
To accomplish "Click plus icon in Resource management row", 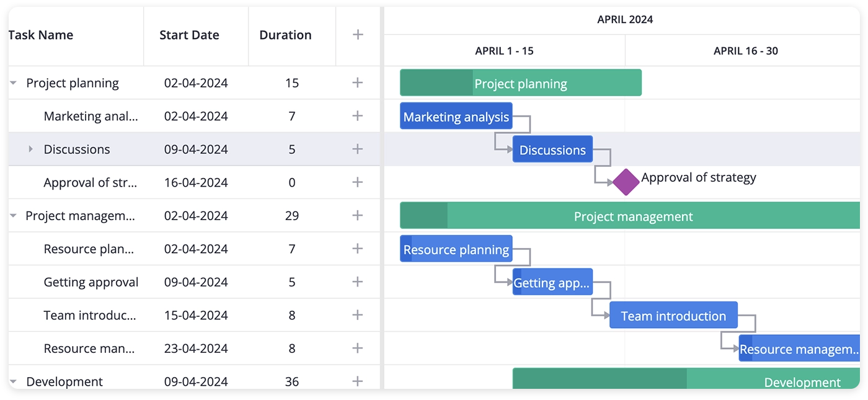I will coord(358,348).
